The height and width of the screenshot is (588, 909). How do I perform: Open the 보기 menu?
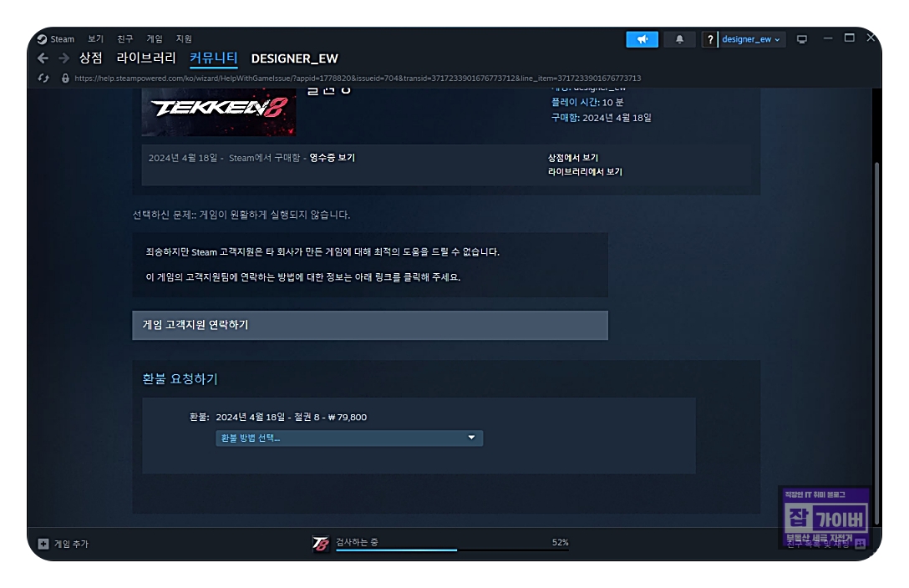tap(95, 38)
